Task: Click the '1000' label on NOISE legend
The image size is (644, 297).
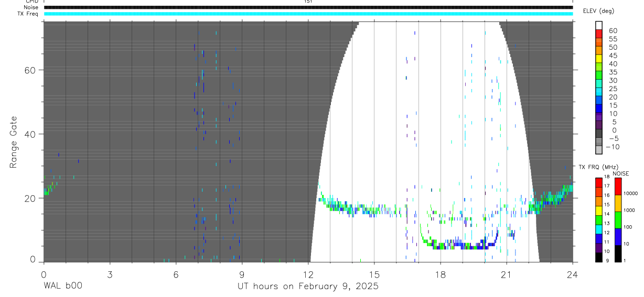Action: tap(630, 211)
